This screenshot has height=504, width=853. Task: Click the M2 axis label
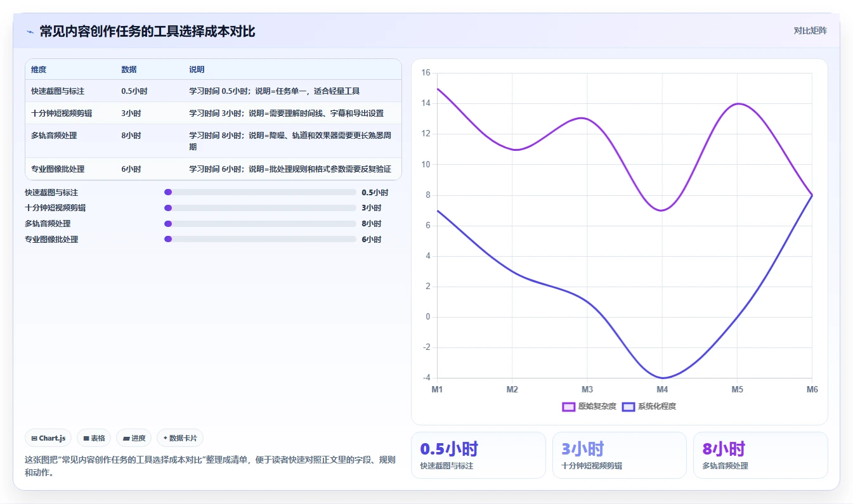[x=512, y=389]
